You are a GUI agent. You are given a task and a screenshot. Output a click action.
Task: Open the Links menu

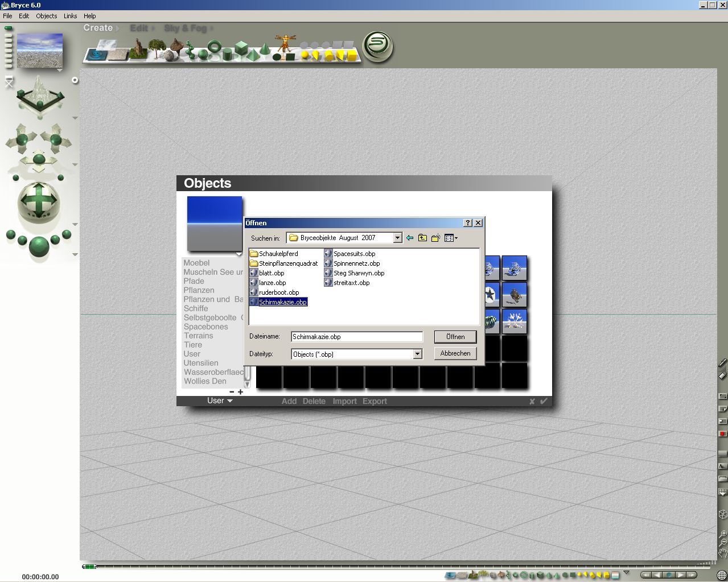click(71, 16)
